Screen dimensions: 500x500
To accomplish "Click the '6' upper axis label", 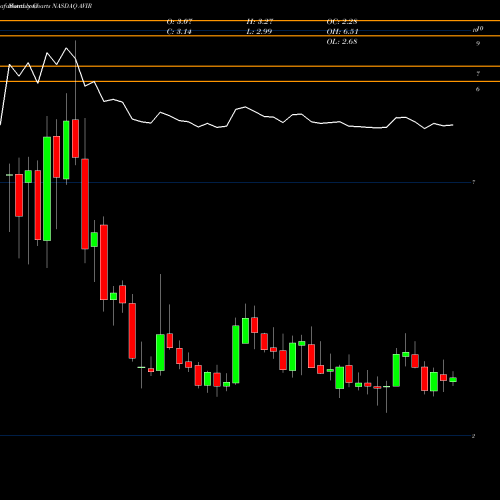I will click(478, 89).
